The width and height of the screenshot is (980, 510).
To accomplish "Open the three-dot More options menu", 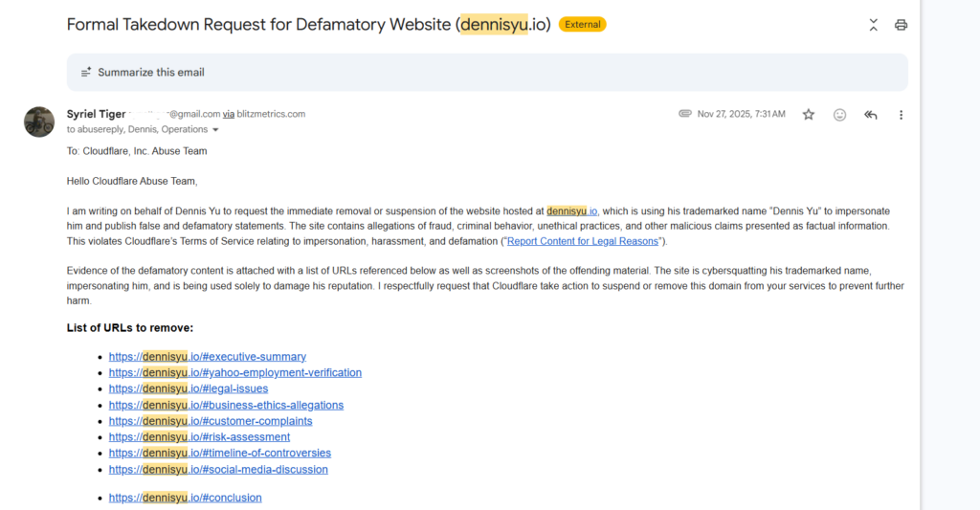I will [901, 115].
